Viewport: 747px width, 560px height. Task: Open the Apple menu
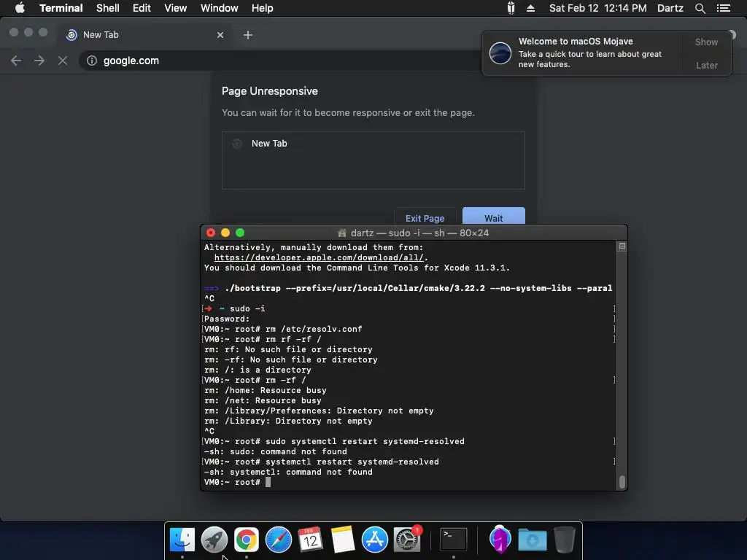click(20, 8)
